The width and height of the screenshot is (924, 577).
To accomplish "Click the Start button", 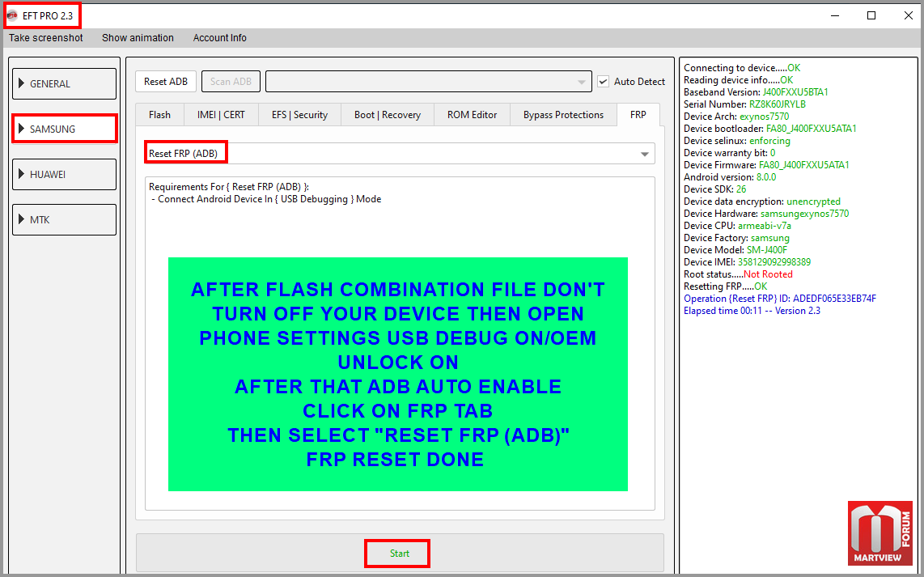I will pos(399,554).
